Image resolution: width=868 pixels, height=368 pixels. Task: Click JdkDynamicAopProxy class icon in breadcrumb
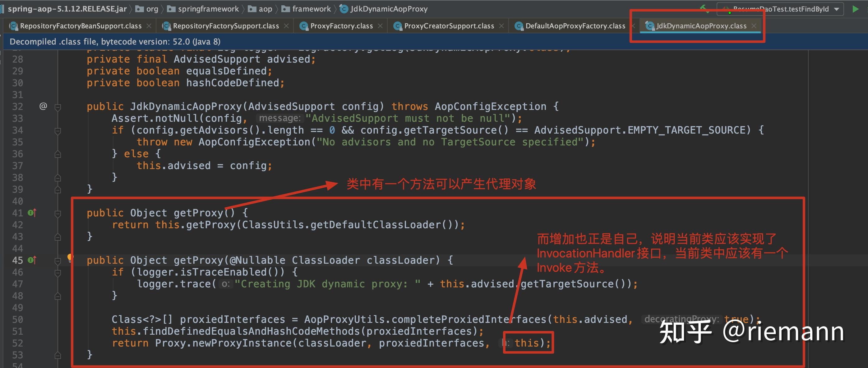pyautogui.click(x=344, y=9)
